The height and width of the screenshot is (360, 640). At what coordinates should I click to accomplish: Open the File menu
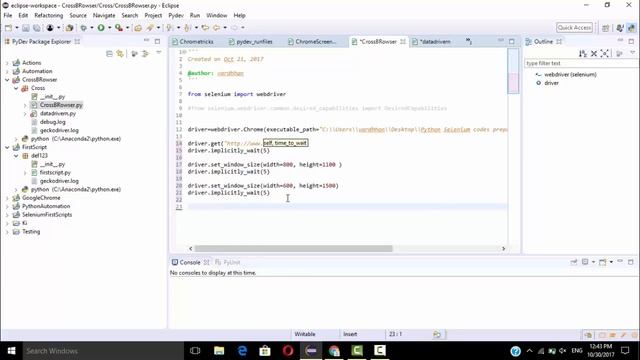tap(8, 16)
